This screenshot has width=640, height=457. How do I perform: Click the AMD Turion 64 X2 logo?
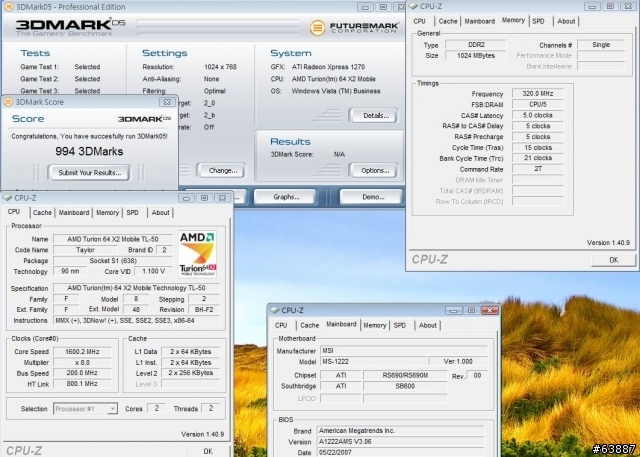(198, 255)
